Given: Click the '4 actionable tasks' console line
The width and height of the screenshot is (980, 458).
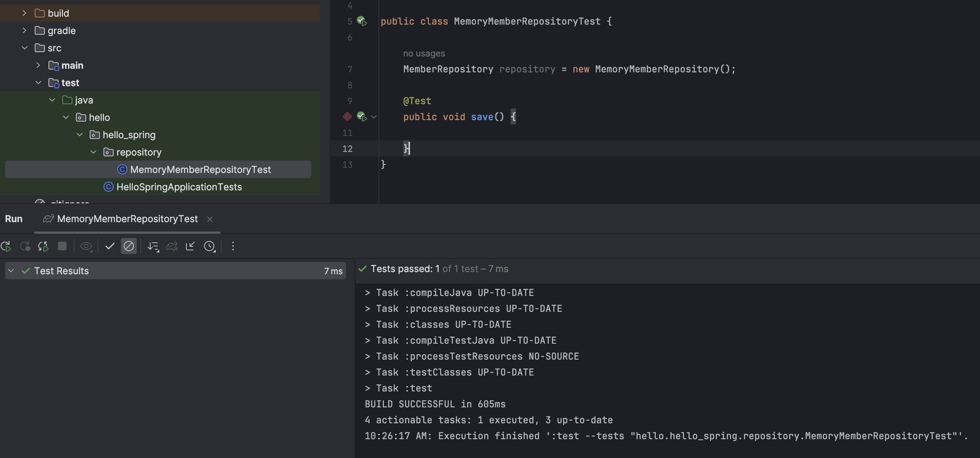Looking at the screenshot, I should (489, 420).
